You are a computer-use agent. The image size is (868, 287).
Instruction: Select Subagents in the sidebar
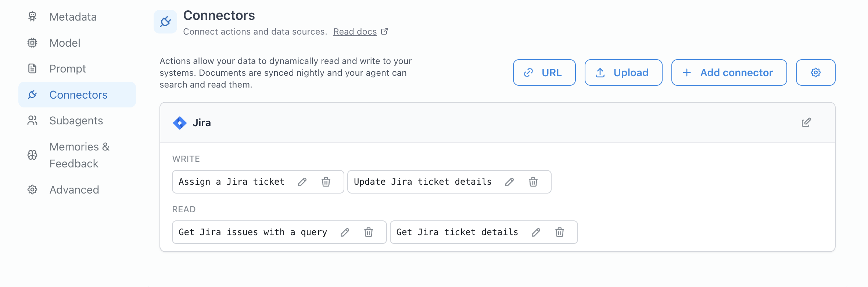[76, 121]
